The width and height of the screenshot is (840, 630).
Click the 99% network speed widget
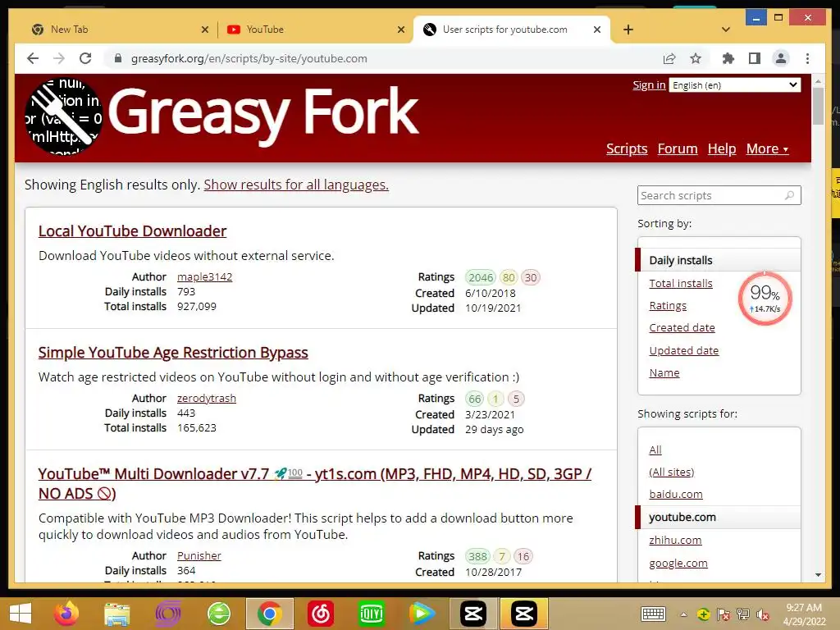[x=765, y=299]
